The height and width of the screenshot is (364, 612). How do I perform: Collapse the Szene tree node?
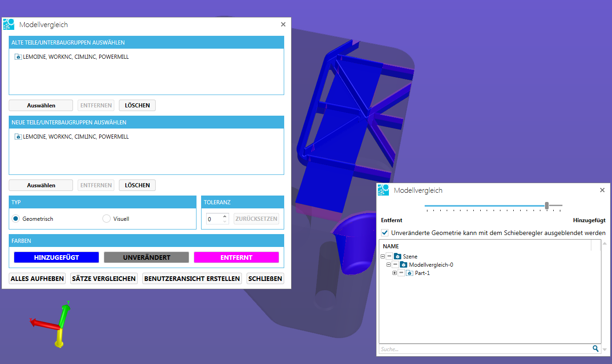[383, 256]
